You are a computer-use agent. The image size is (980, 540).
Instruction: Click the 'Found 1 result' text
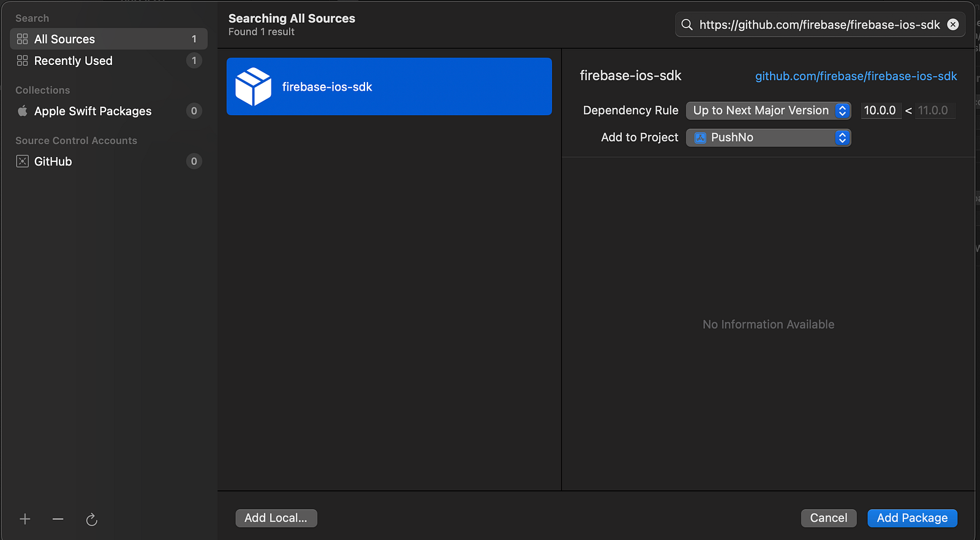[x=262, y=32]
